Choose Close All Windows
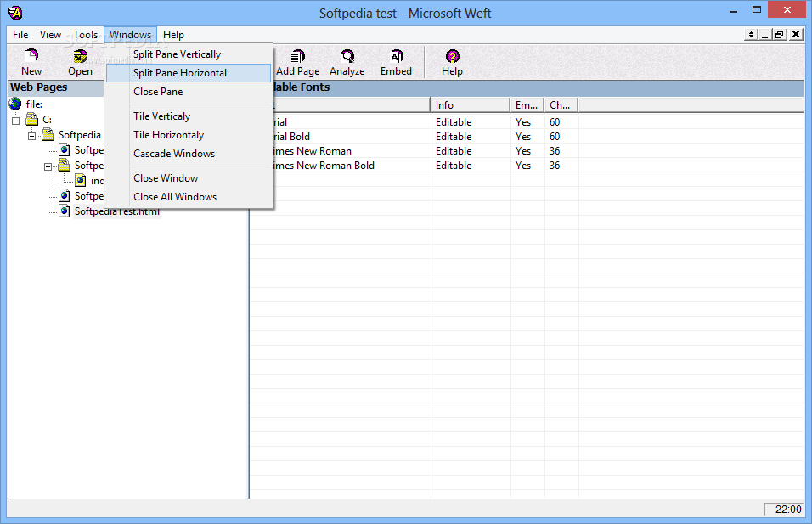This screenshot has height=524, width=812. 189,197
